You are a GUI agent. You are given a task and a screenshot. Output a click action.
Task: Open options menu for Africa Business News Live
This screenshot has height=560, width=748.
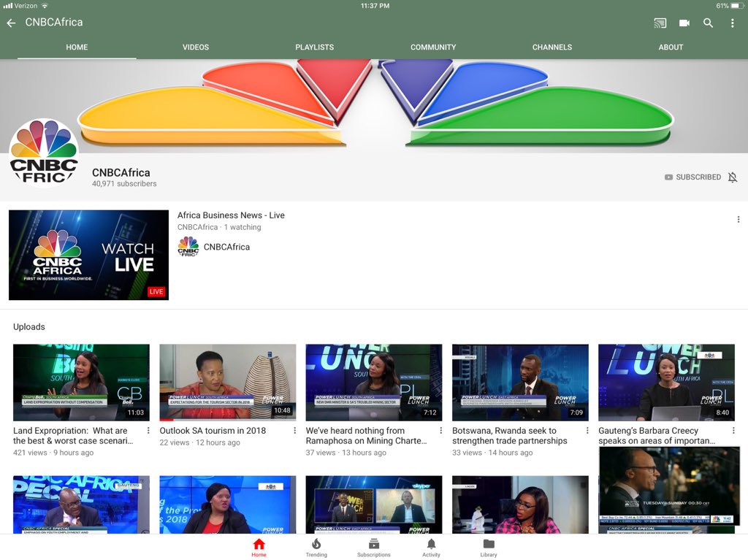739,220
